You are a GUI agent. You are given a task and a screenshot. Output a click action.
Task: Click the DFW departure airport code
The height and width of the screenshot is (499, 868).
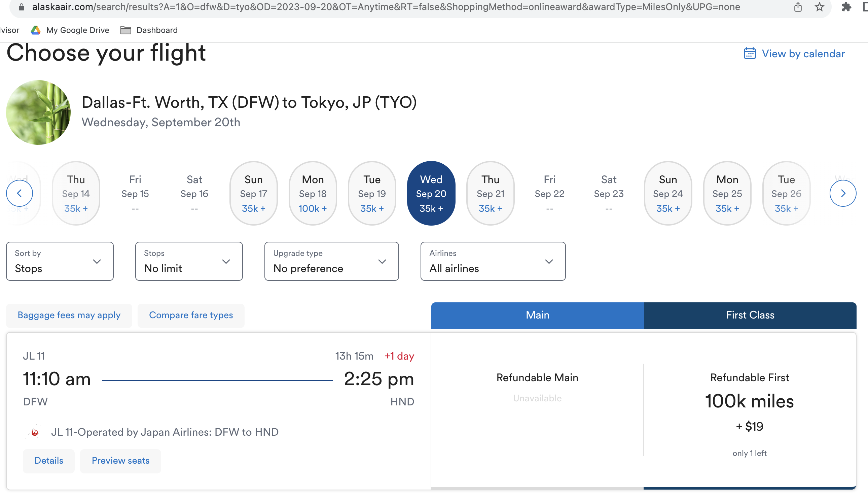pyautogui.click(x=35, y=402)
